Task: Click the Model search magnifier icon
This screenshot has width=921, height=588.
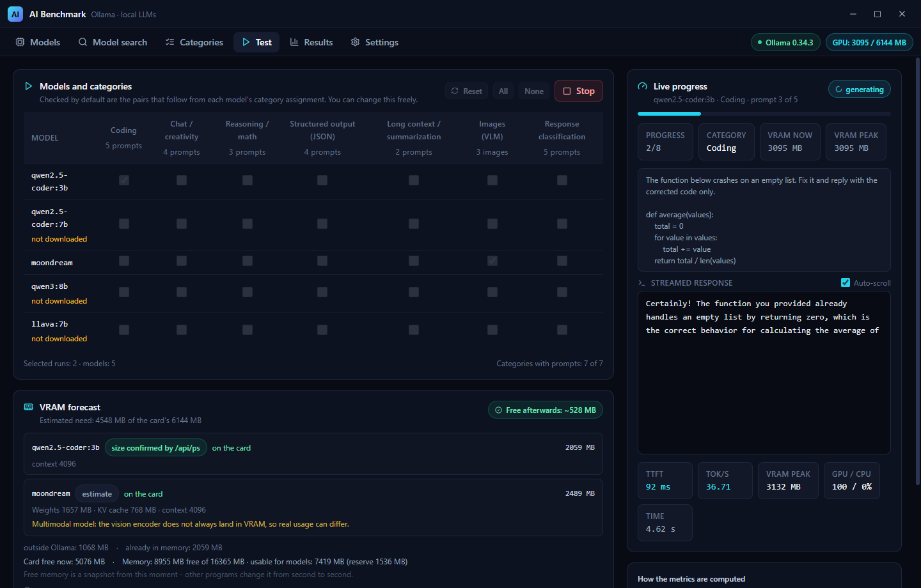Action: (83, 42)
